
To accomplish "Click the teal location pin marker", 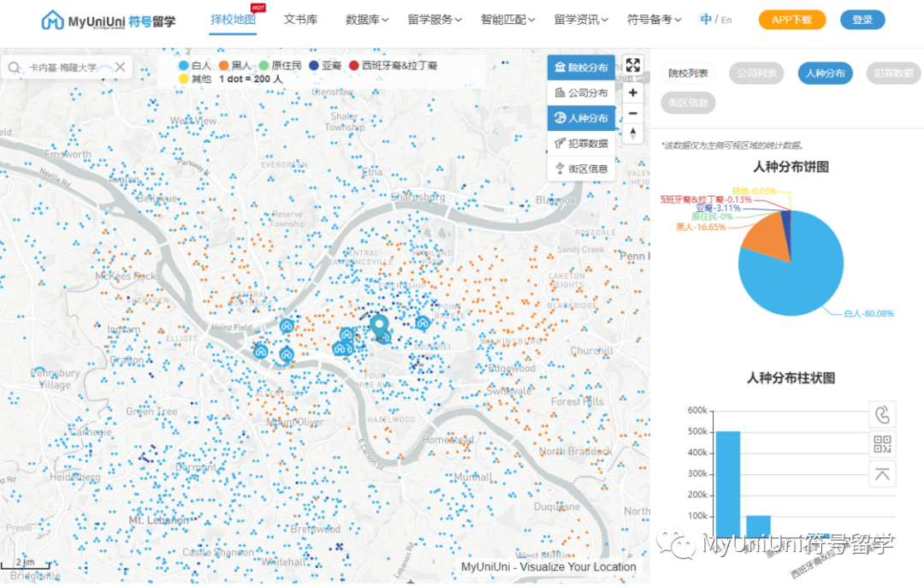I will 380,326.
